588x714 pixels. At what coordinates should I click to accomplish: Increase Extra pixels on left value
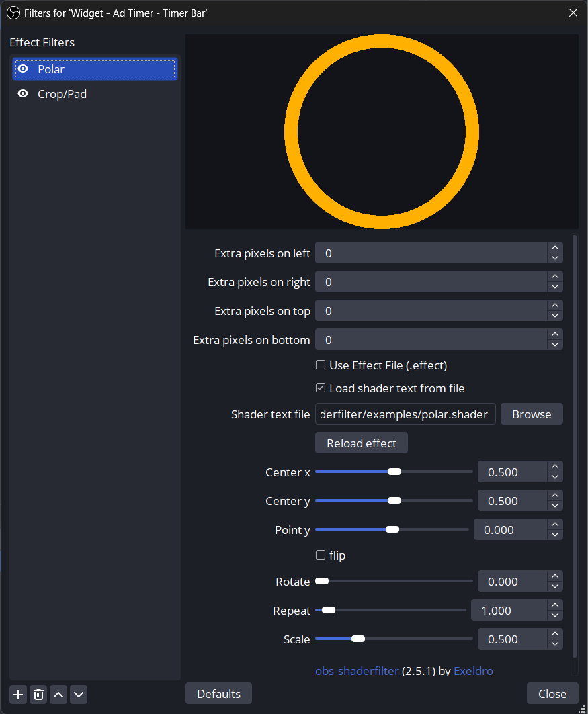tap(554, 248)
